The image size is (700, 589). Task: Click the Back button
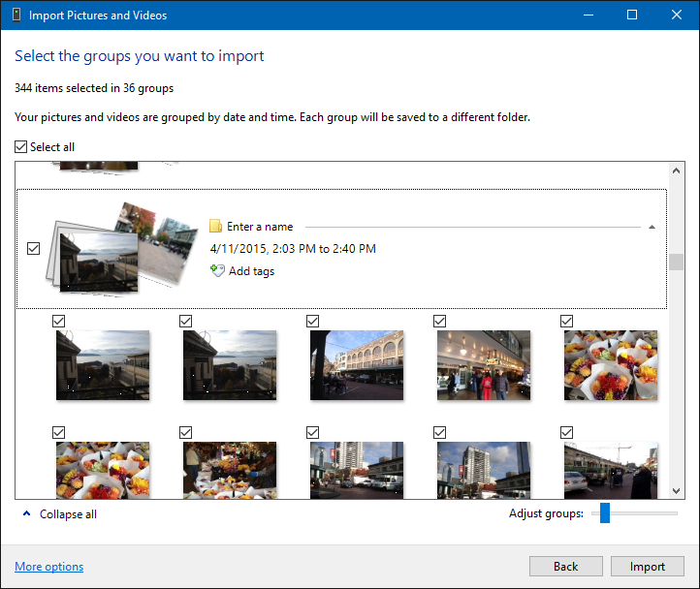pyautogui.click(x=565, y=567)
